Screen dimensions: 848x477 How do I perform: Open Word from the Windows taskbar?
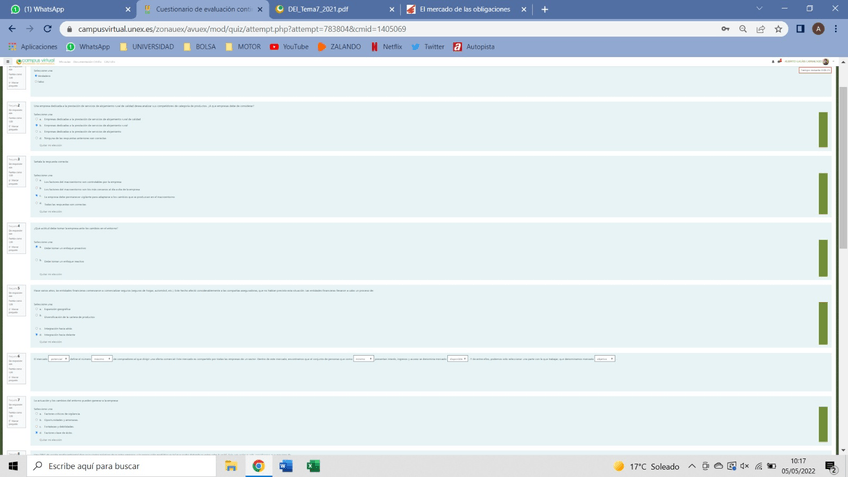coord(285,466)
